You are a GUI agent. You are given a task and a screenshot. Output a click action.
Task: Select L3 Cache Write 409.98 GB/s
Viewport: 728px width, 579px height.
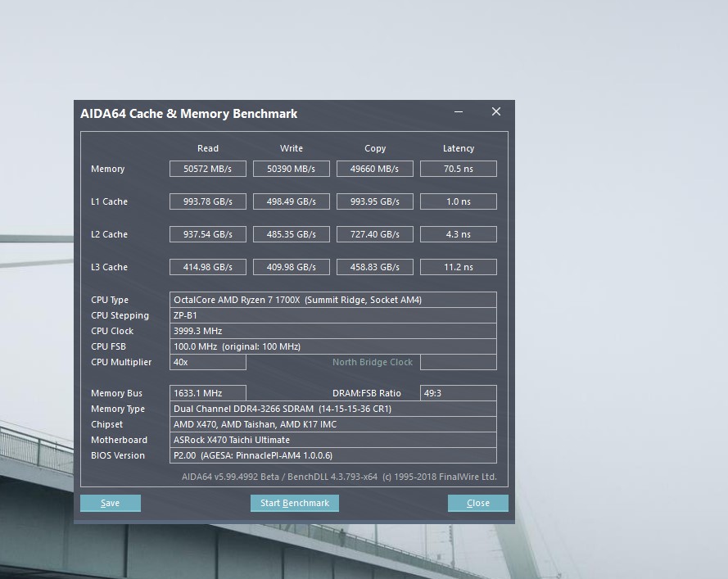click(291, 267)
